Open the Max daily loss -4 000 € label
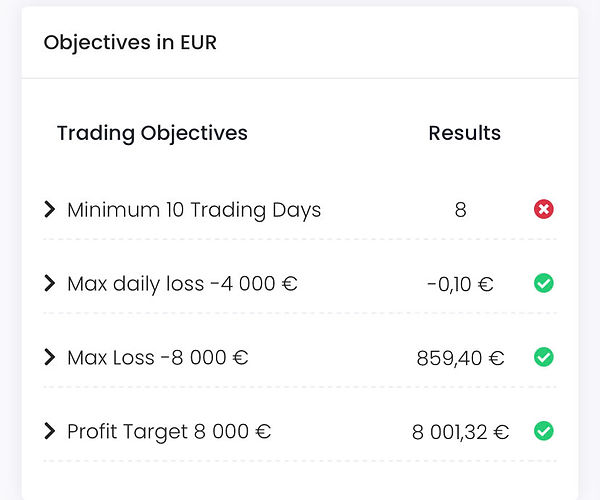Image resolution: width=600 pixels, height=500 pixels. (182, 284)
